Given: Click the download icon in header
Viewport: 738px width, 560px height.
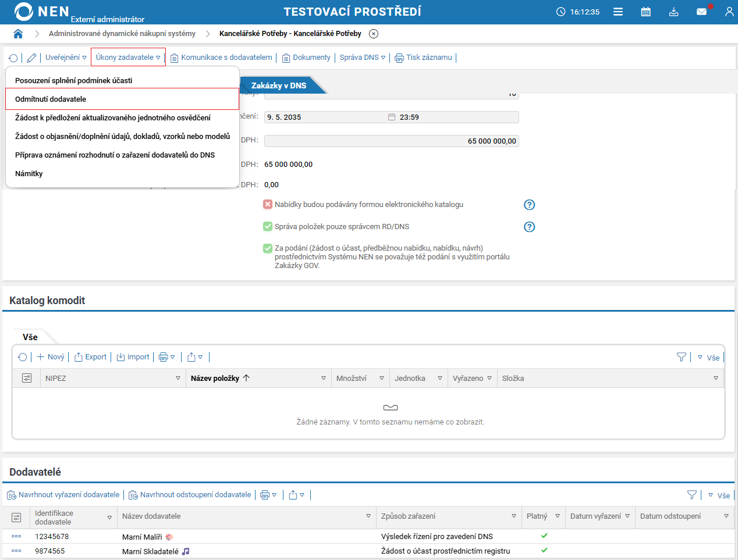Looking at the screenshot, I should point(674,12).
